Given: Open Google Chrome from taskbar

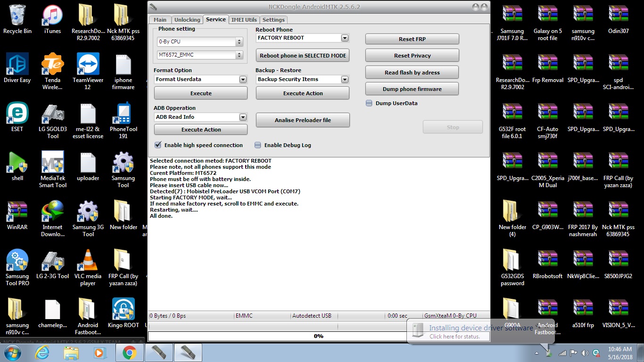Looking at the screenshot, I should pyautogui.click(x=130, y=353).
